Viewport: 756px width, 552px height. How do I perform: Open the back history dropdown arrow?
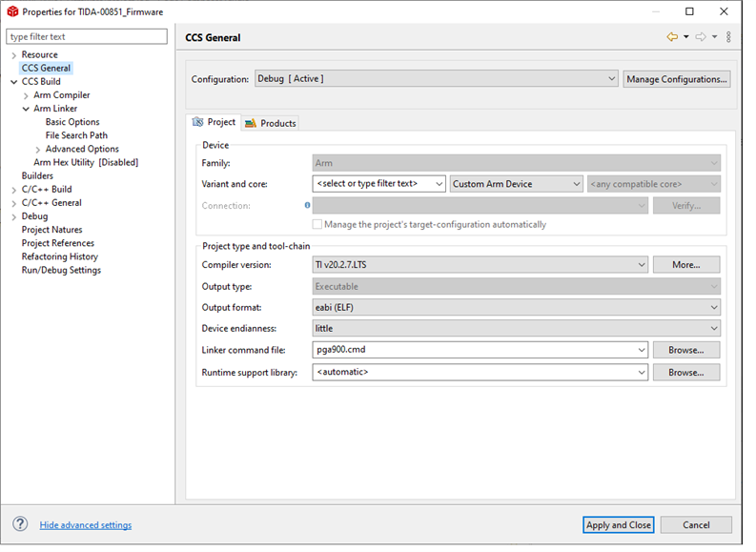click(685, 37)
